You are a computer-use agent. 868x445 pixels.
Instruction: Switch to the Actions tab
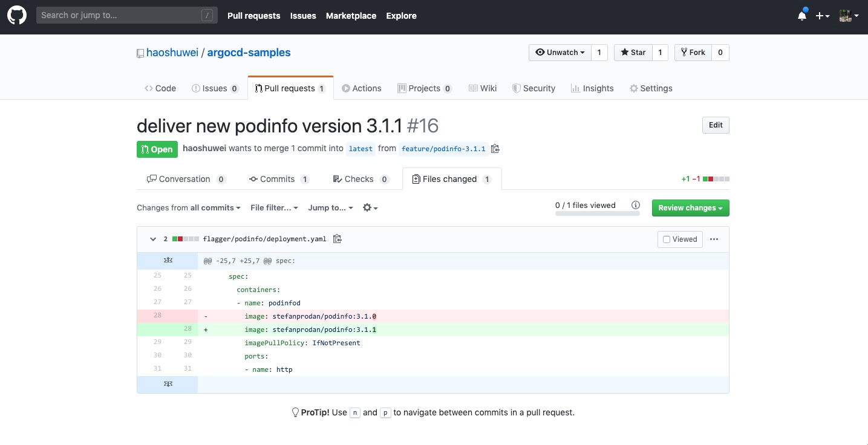click(362, 88)
